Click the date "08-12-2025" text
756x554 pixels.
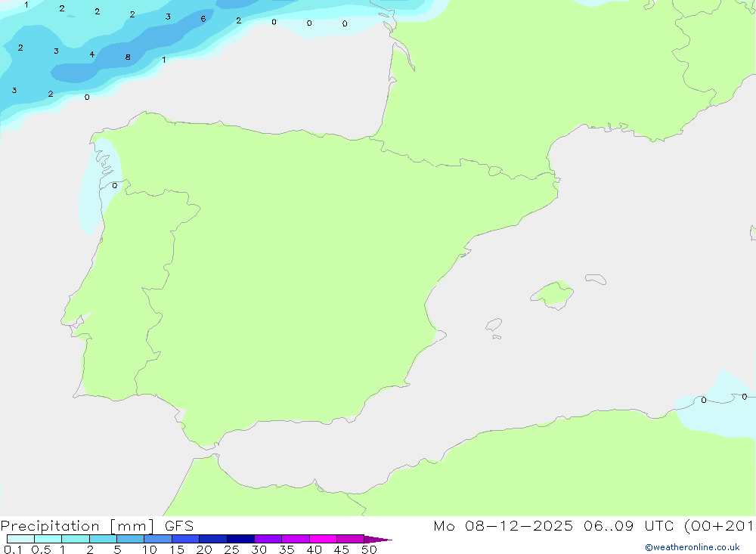pos(519,525)
